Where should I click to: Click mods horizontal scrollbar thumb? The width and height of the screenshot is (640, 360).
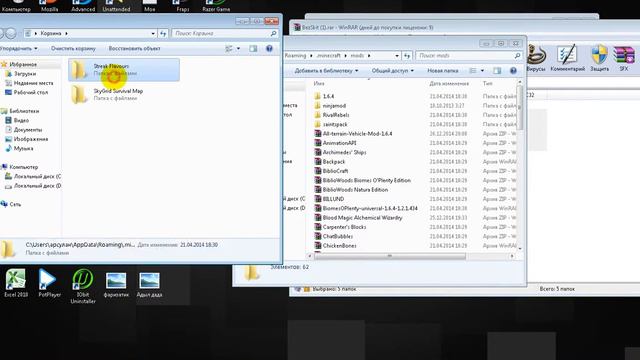[x=389, y=256]
